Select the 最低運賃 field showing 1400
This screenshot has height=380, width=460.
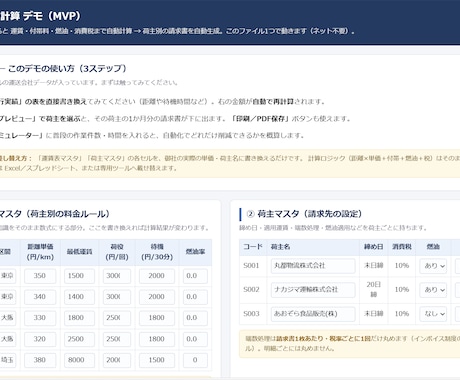(79, 297)
